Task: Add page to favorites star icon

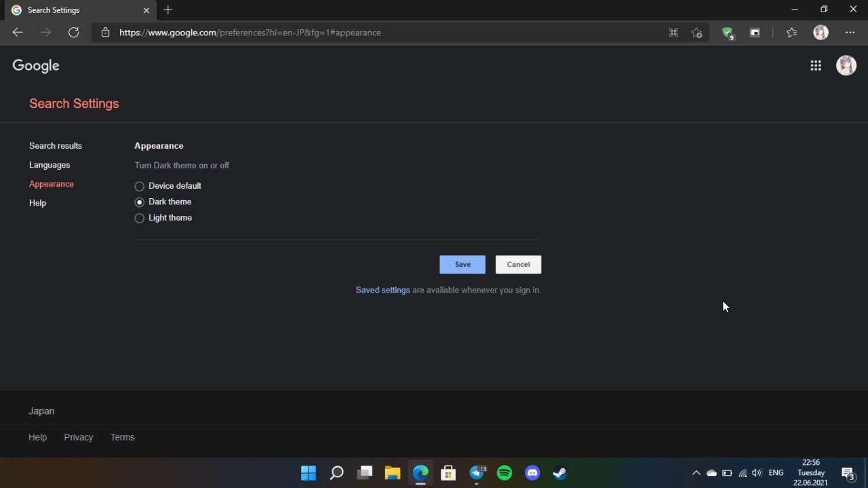Action: pos(696,33)
